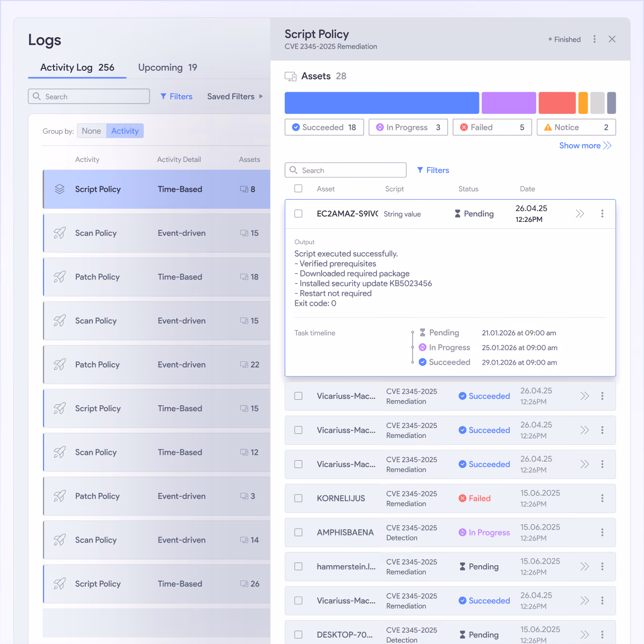Click rocket icon on Script Policy 26 row

tap(60, 584)
